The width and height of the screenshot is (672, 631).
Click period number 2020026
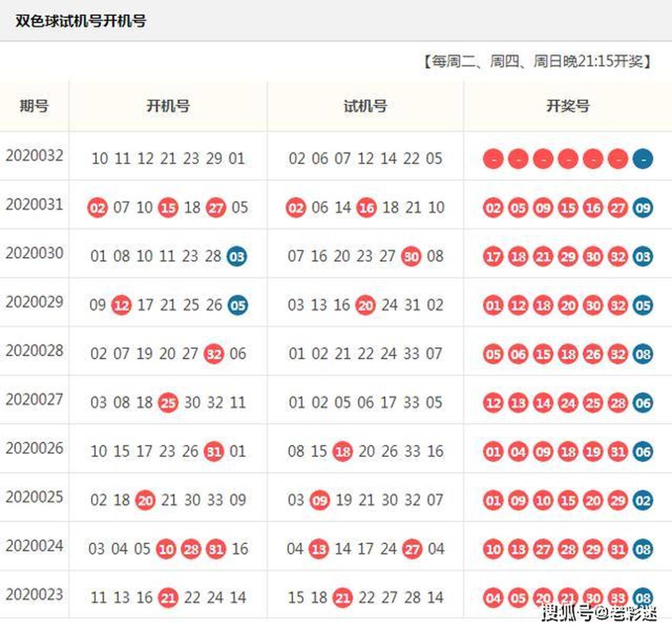click(34, 449)
